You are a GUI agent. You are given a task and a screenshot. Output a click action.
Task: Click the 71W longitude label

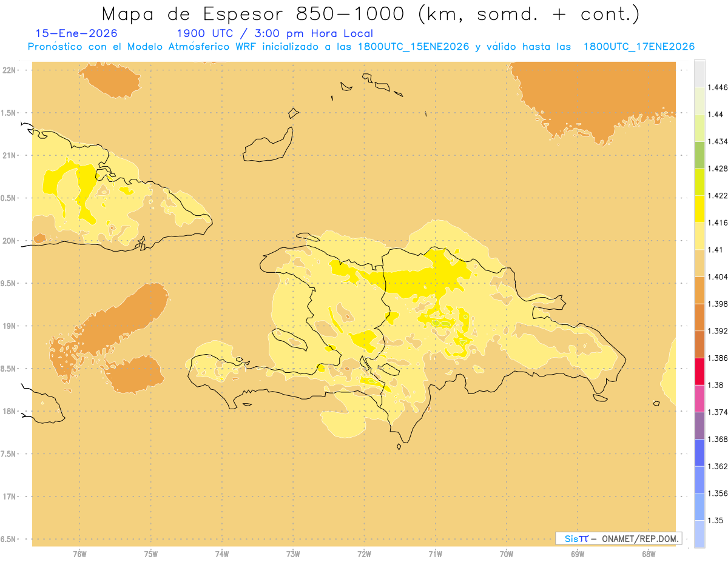[x=435, y=554]
